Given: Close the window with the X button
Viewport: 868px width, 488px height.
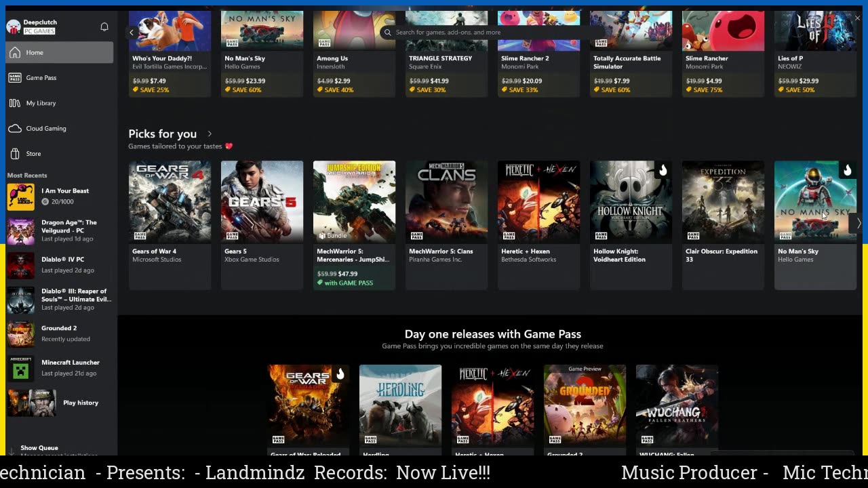Looking at the screenshot, I should coord(857,18).
